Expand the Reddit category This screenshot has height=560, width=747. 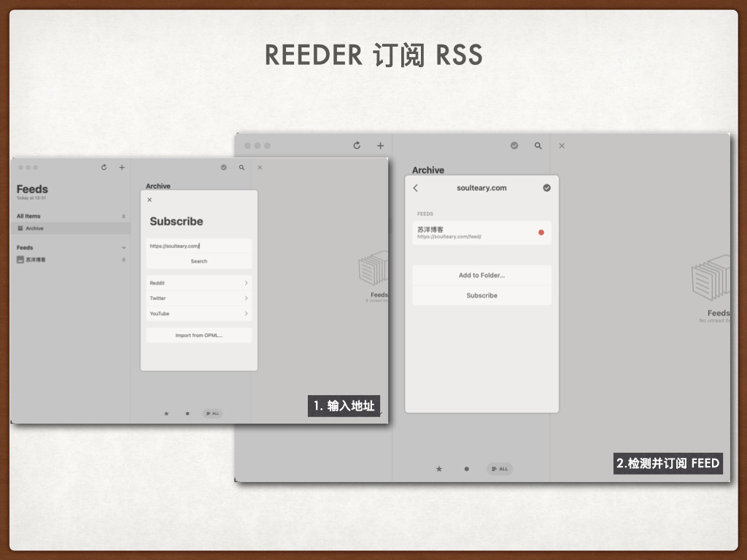tap(198, 283)
